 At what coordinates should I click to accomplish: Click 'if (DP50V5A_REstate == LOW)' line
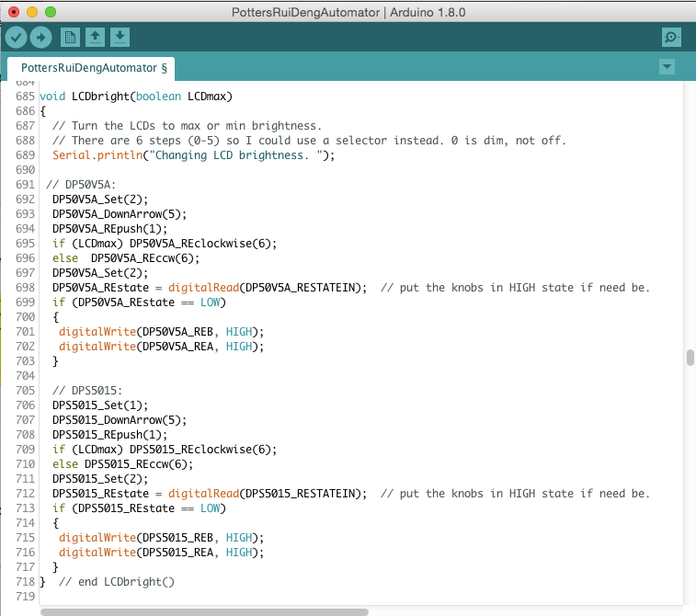click(x=139, y=302)
